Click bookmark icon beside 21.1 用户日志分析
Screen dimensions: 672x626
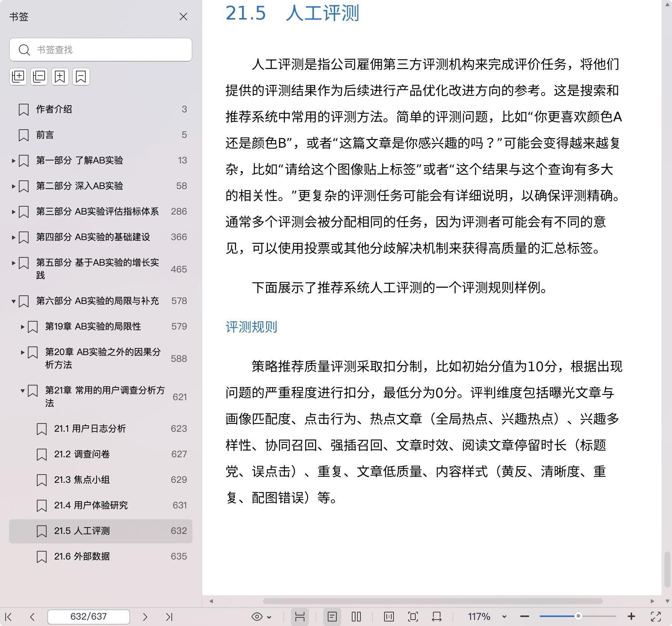[41, 429]
